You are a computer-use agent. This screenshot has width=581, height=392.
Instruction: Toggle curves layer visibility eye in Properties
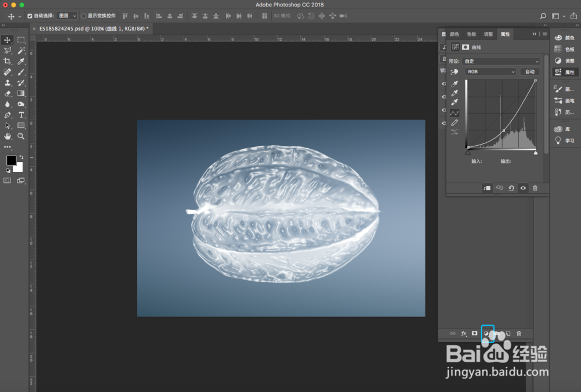click(x=523, y=188)
